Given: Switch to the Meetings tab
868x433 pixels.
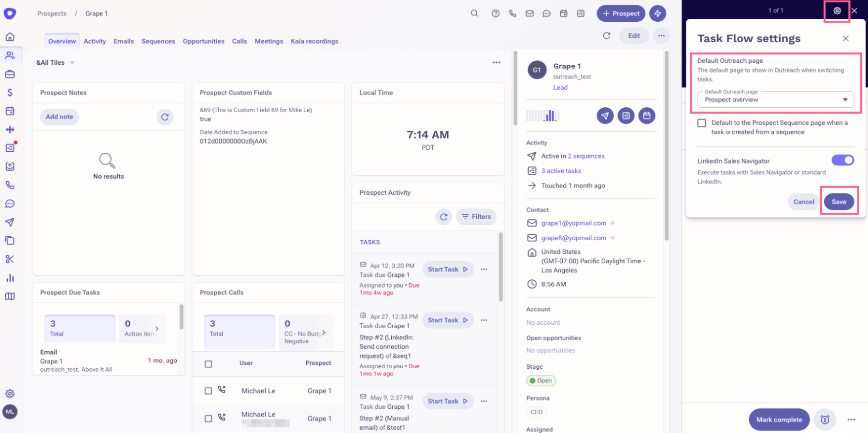Looking at the screenshot, I should point(269,41).
